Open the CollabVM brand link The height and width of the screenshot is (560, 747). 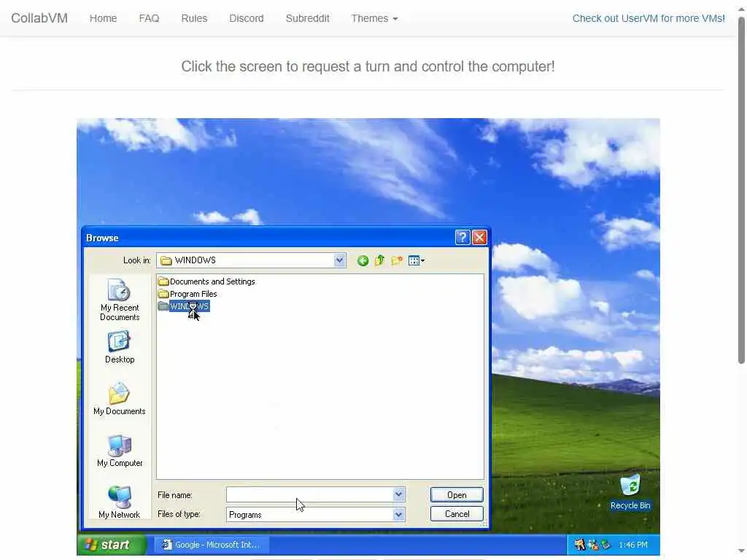(x=39, y=18)
